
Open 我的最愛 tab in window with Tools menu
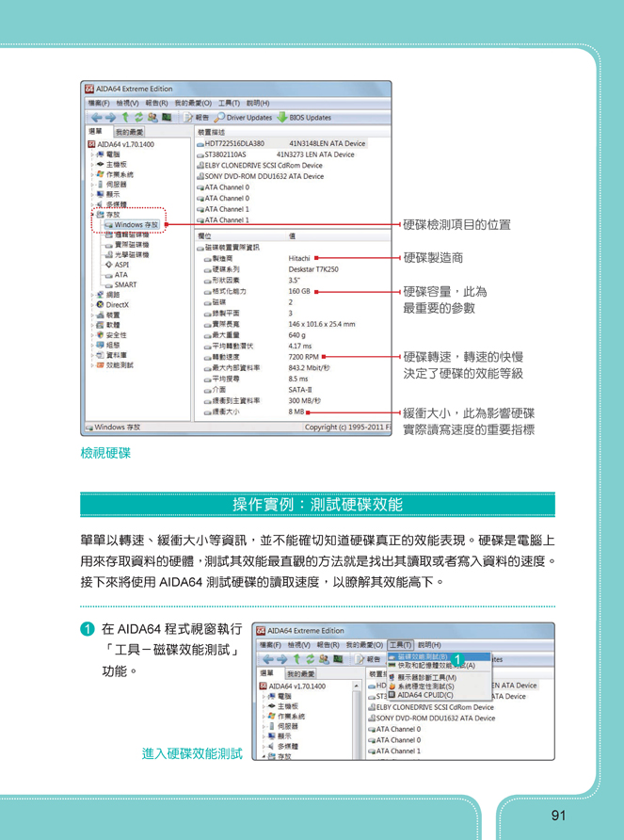(300, 674)
